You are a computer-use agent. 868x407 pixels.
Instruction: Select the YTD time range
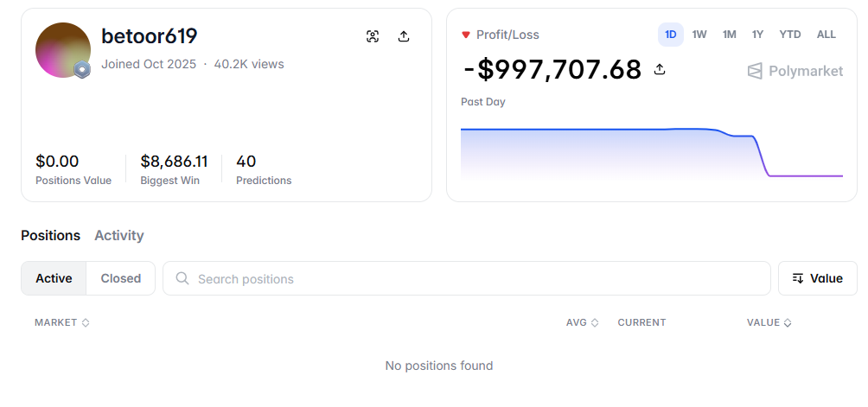point(790,35)
